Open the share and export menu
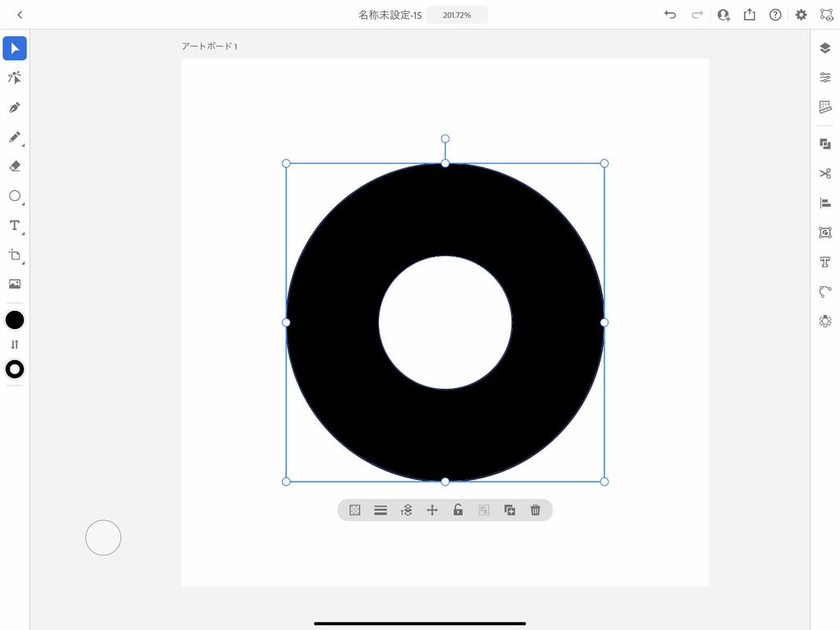 (x=750, y=15)
